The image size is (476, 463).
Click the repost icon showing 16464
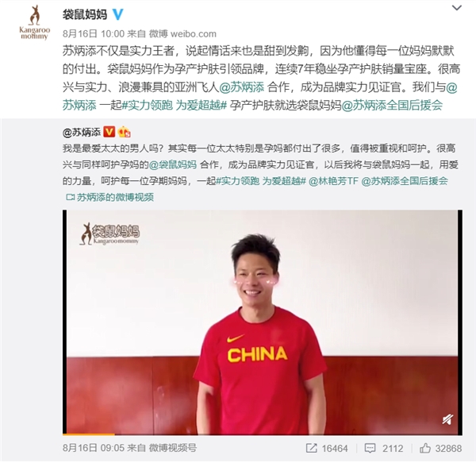point(312,448)
